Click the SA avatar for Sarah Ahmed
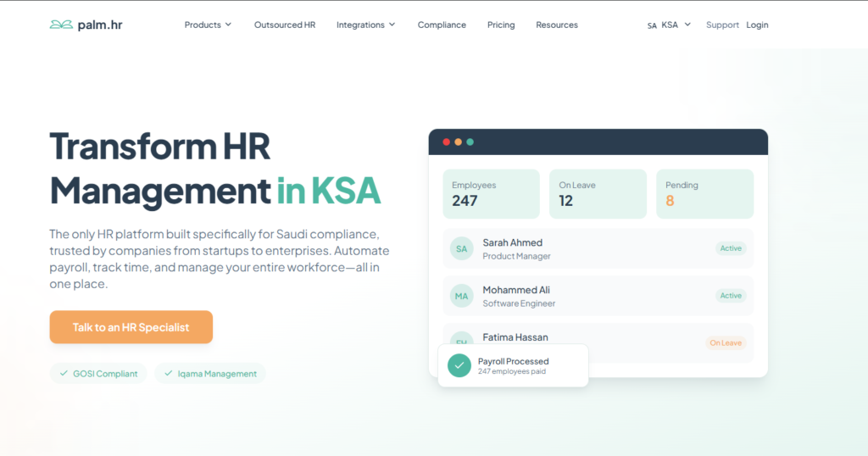The height and width of the screenshot is (456, 868). pyautogui.click(x=462, y=249)
